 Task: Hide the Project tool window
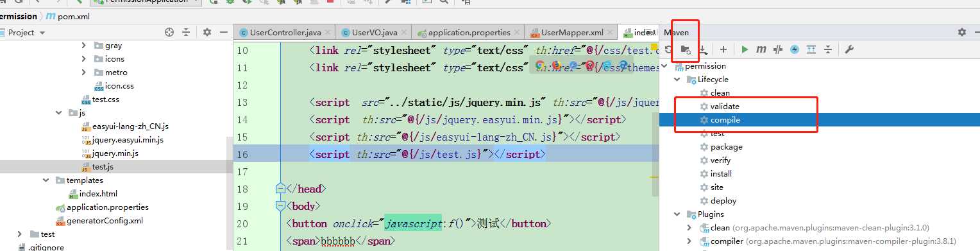(x=223, y=32)
